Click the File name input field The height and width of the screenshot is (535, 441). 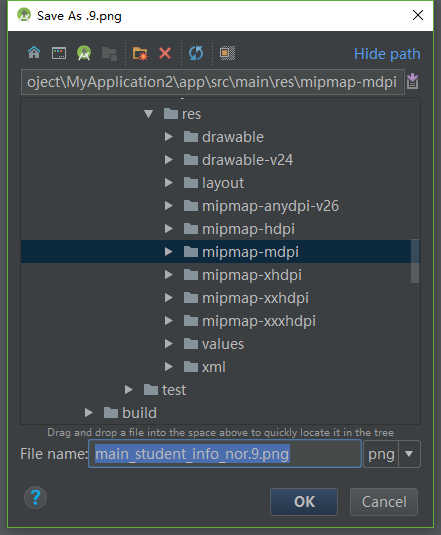225,454
